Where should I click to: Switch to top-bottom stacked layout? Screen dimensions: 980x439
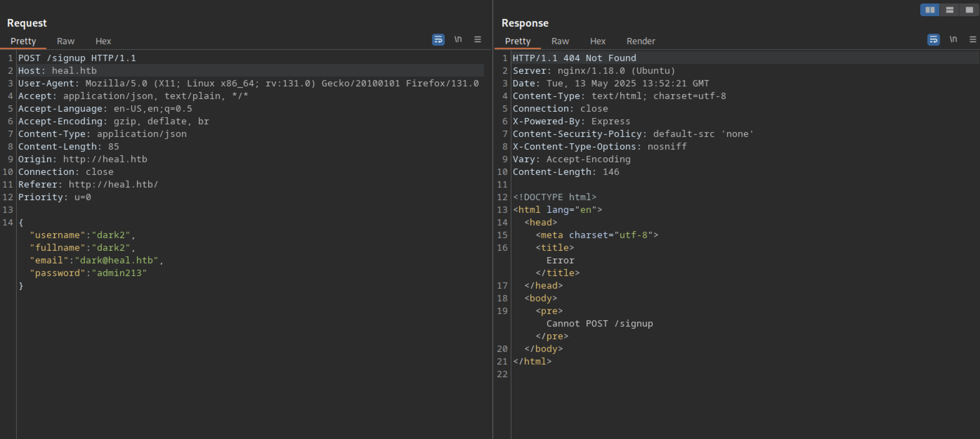[949, 10]
